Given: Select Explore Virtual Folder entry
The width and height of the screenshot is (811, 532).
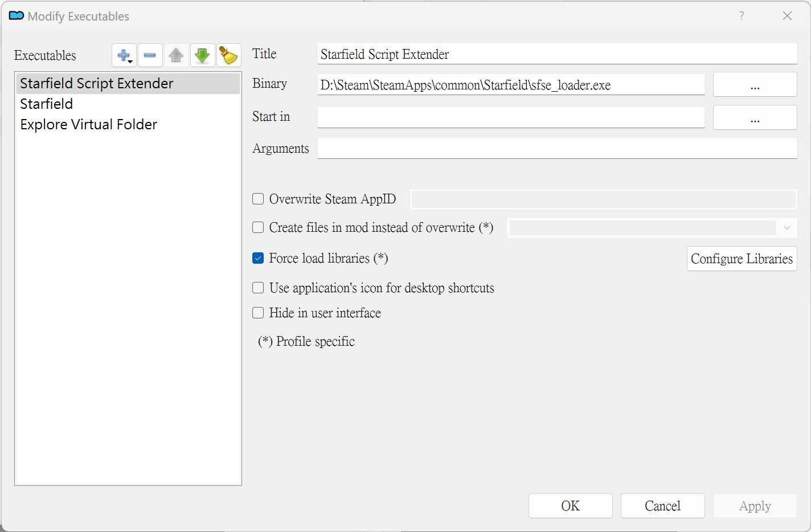Looking at the screenshot, I should click(89, 125).
